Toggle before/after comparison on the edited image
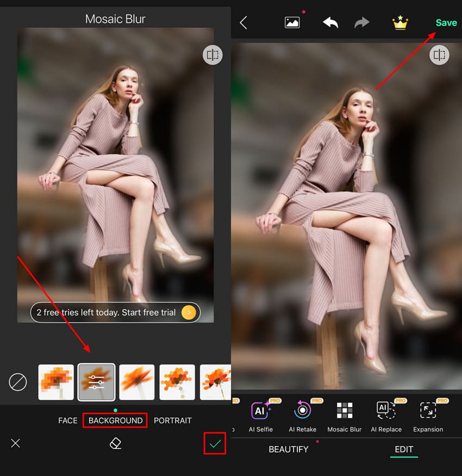Screen dimensions: 462x476 [x=439, y=54]
